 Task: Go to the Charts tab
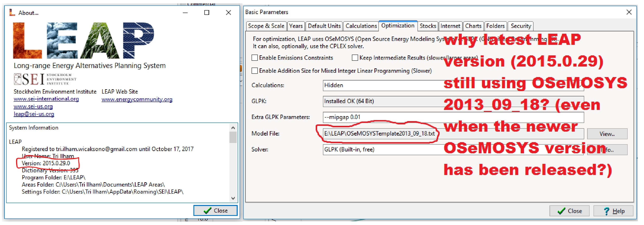[473, 26]
